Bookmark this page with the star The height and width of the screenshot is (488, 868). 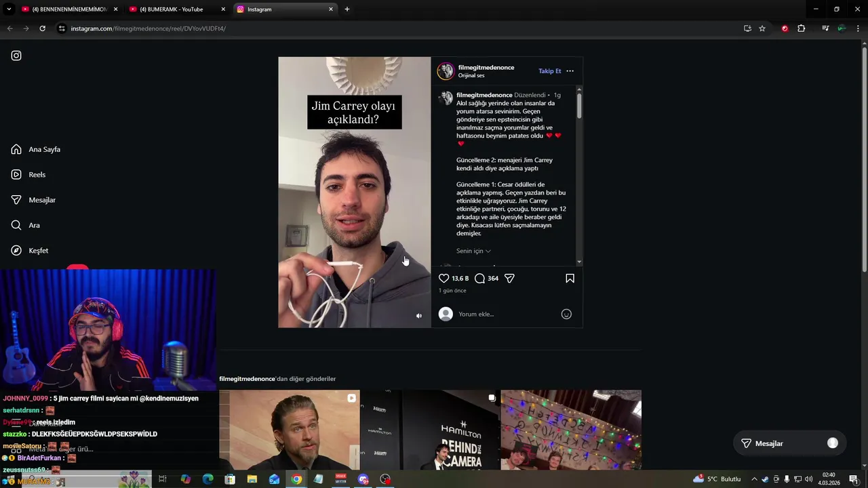762,28
